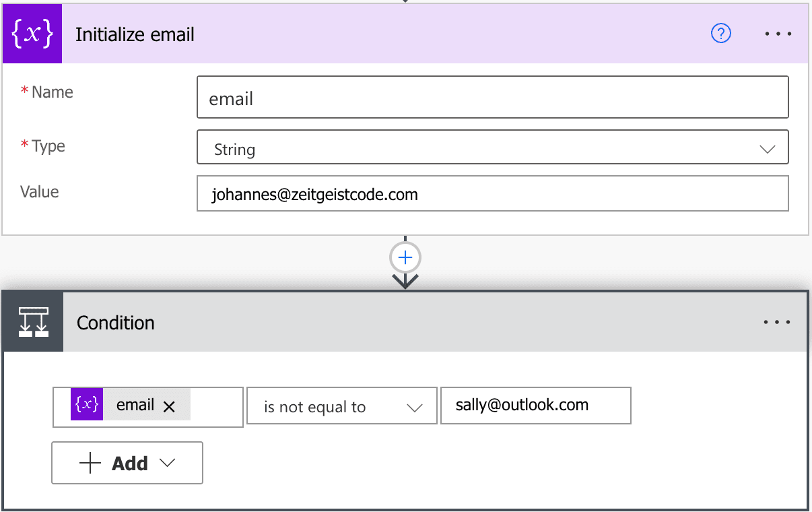812x512 pixels.
Task: Open the Initialize email options menu
Action: pyautogui.click(x=778, y=33)
